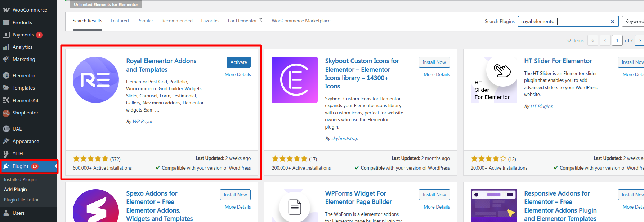Image resolution: width=644 pixels, height=222 pixels.
Task: Open skybootstrap author link
Action: (x=345, y=139)
